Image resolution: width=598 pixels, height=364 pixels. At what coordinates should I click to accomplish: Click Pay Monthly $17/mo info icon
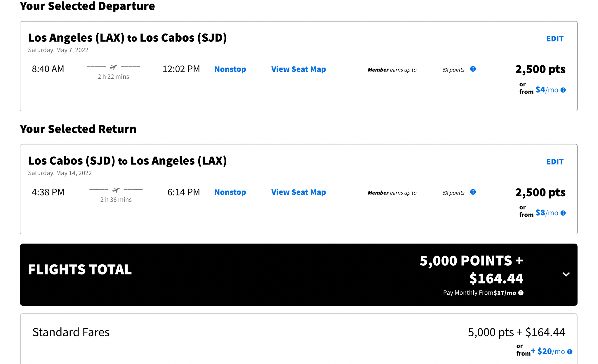[x=521, y=293]
